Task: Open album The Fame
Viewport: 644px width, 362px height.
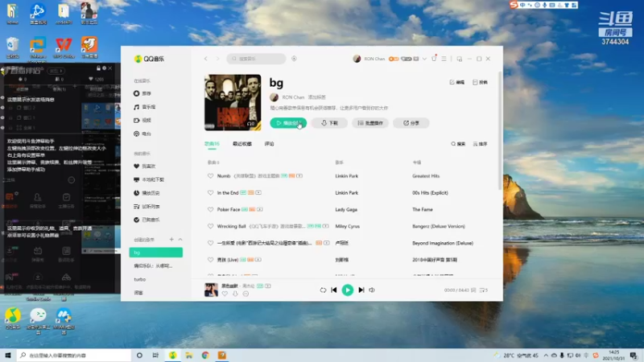Action: [422, 209]
